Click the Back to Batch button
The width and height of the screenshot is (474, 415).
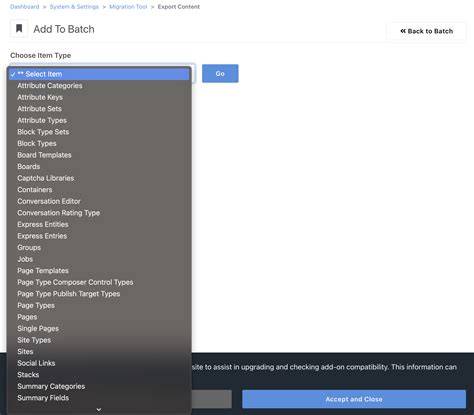426,31
